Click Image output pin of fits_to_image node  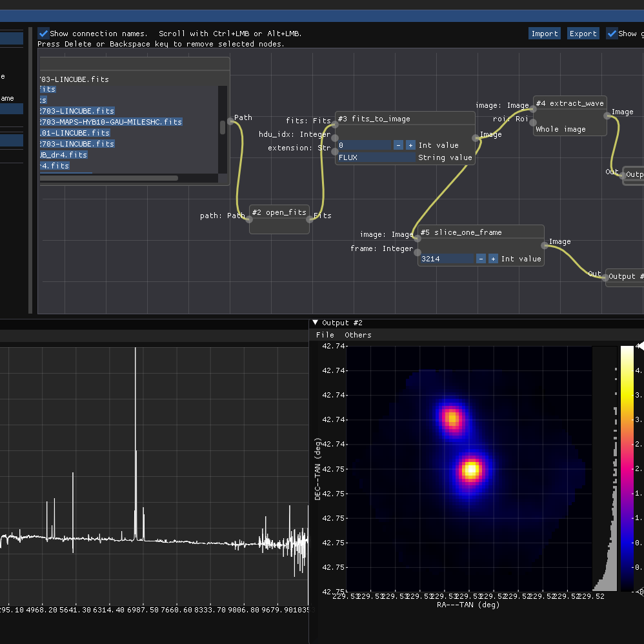[x=476, y=137]
